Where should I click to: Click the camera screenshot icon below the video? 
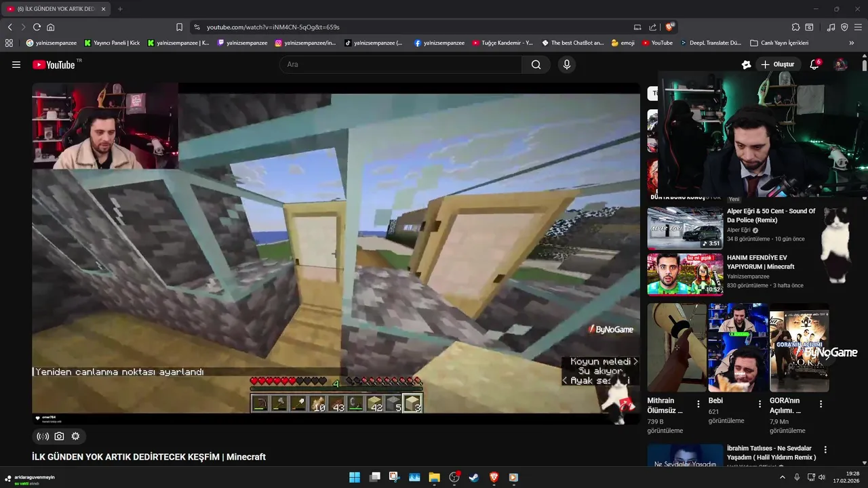tap(59, 436)
